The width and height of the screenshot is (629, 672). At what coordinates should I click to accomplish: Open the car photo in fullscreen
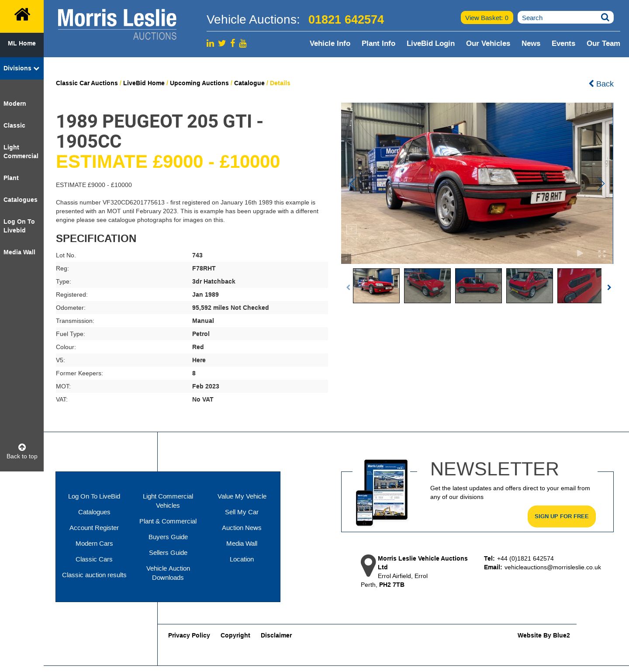click(x=602, y=253)
